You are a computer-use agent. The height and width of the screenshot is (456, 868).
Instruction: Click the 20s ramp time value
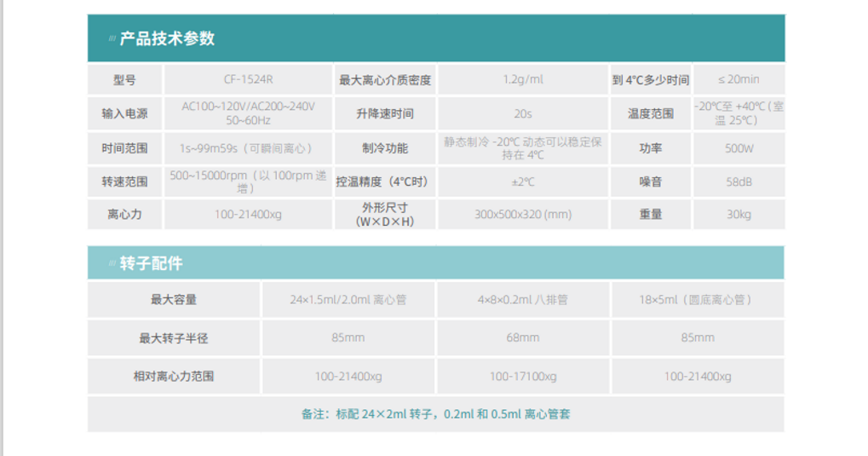523,113
